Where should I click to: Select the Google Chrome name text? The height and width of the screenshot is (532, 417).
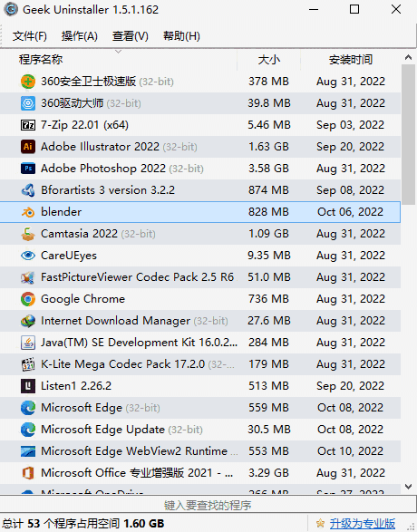click(x=82, y=299)
